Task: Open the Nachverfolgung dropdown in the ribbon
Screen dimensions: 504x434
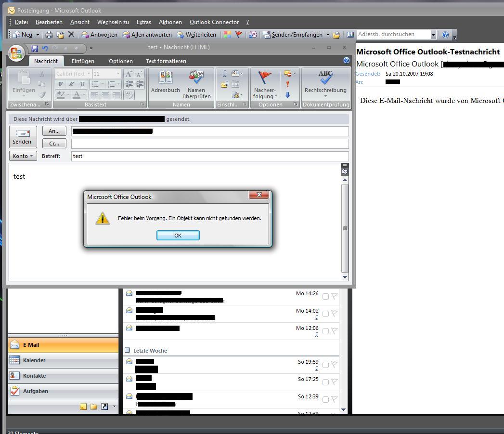Action: click(x=265, y=85)
